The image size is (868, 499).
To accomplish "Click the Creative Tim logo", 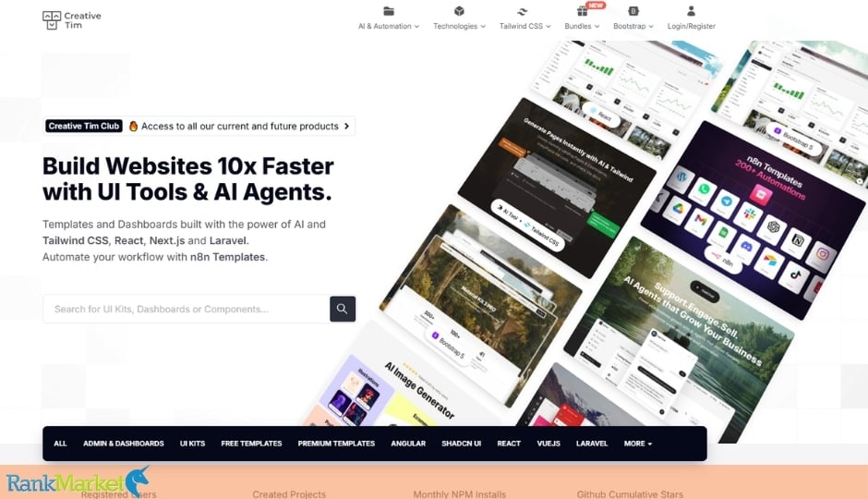I will coord(72,20).
